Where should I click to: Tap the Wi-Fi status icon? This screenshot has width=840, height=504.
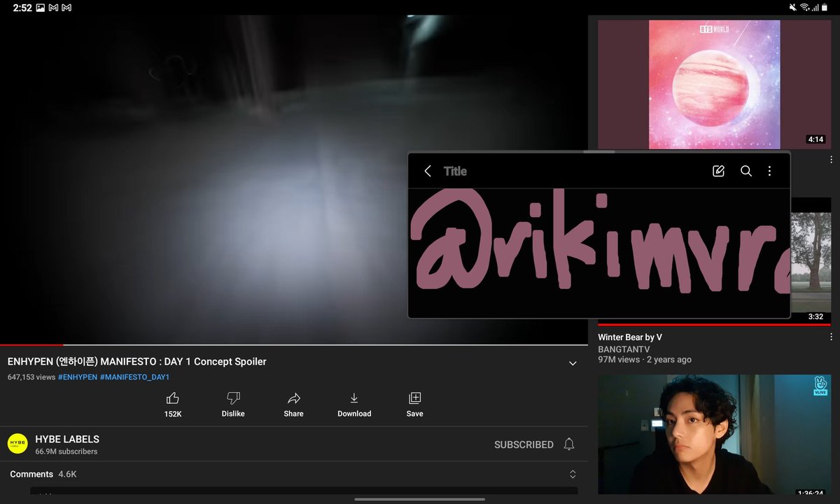[x=805, y=8]
